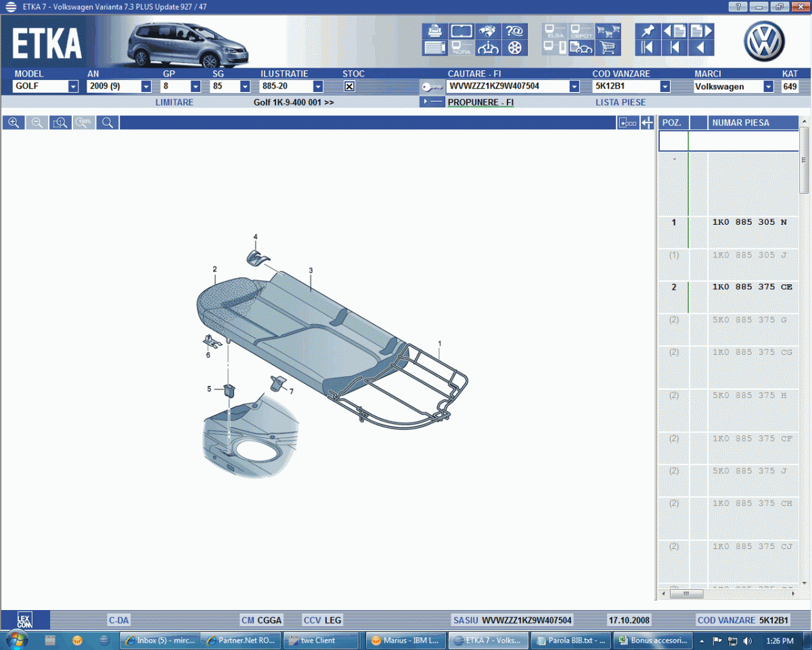Zoom in on the illustration

click(x=14, y=123)
